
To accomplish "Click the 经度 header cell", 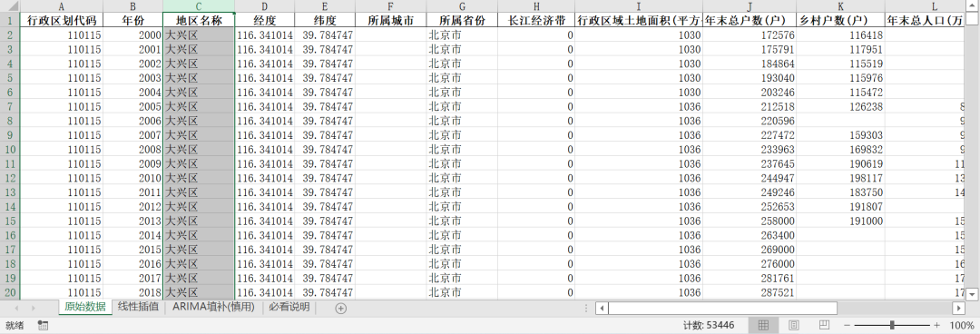I will tap(264, 20).
